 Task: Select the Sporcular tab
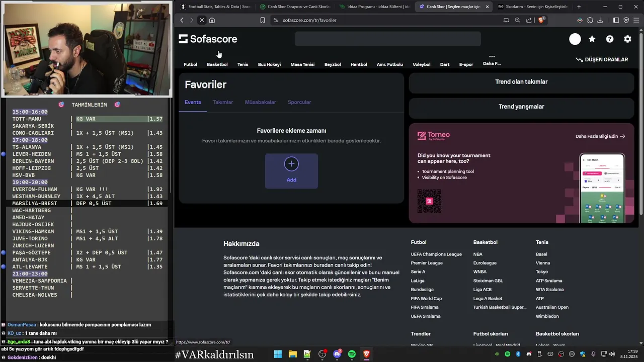299,102
